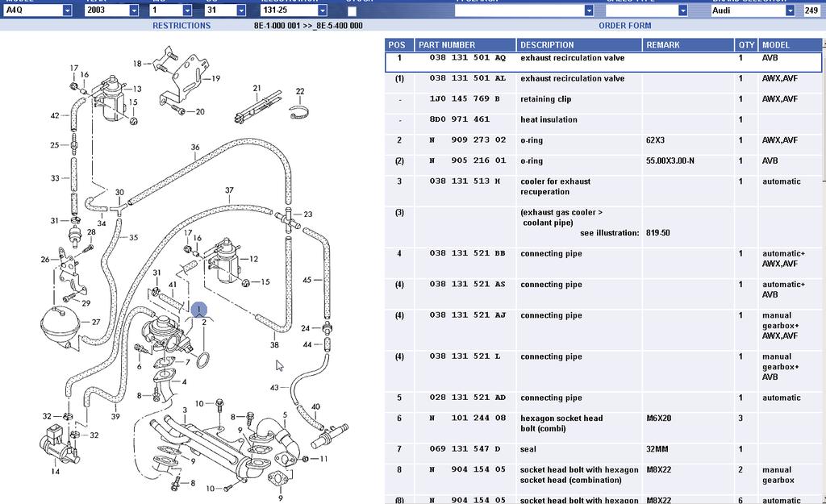
Task: Click the PART NUMBER column header
Action: tap(447, 45)
